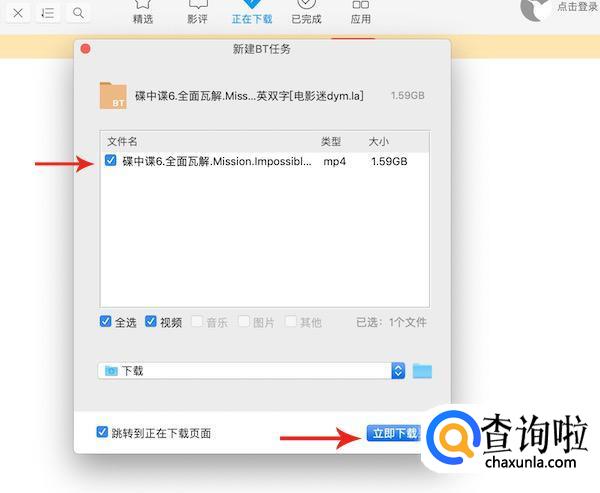Go to the 已完成 tab
This screenshot has height=493, width=600.
pyautogui.click(x=306, y=12)
